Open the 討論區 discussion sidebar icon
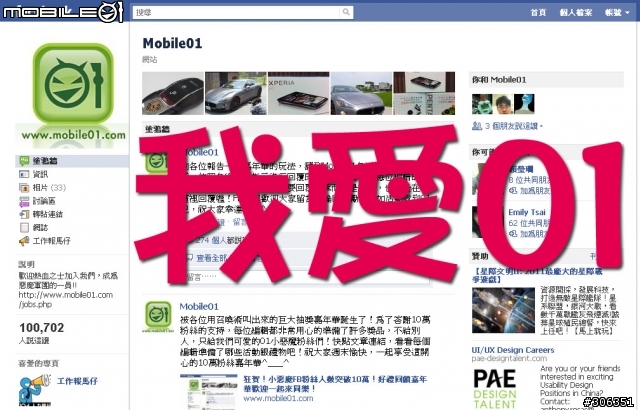640x410 pixels. point(24,201)
